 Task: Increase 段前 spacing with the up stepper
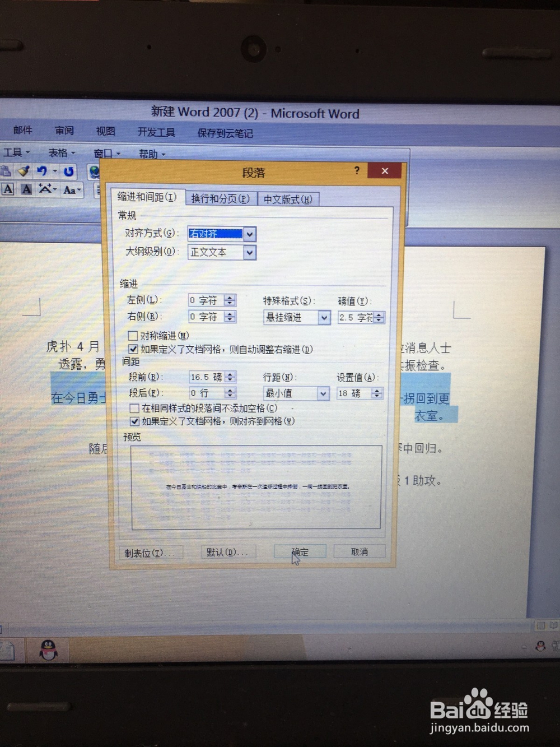pyautogui.click(x=230, y=373)
